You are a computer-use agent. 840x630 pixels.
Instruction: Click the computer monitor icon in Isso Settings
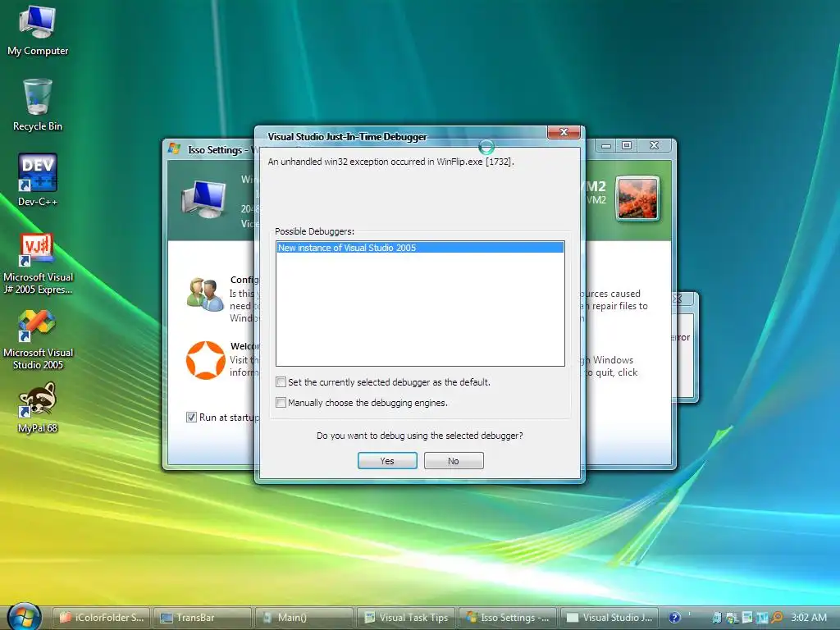click(203, 199)
